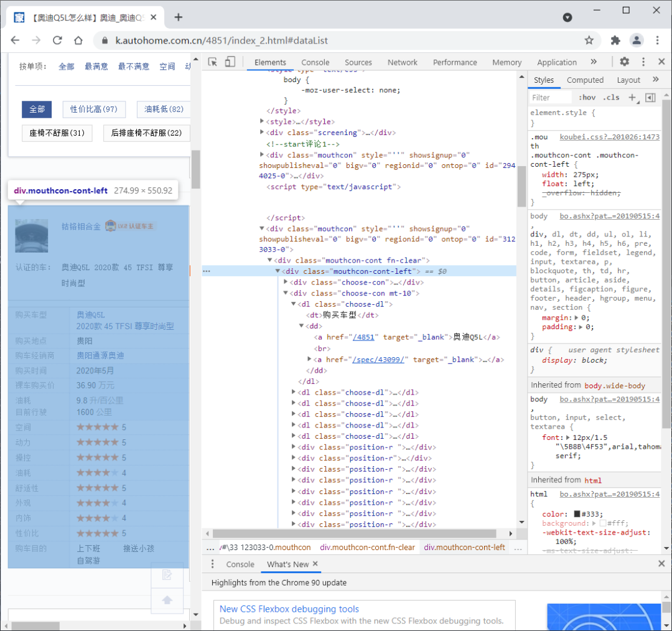Screen dimensions: 672x631
Task: Reload the page
Action: [x=57, y=40]
